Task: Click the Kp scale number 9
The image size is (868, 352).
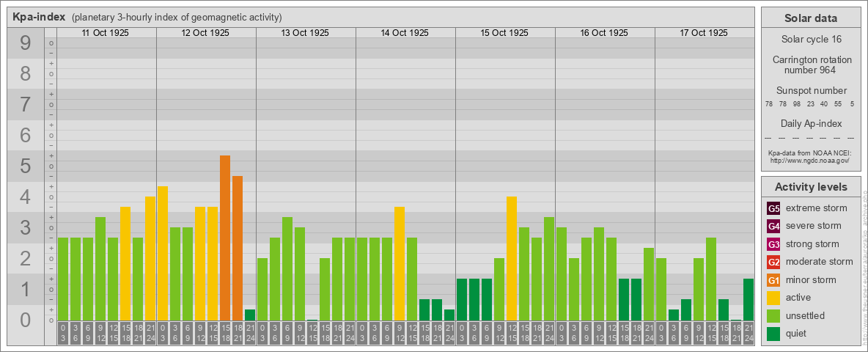Action: 26,43
